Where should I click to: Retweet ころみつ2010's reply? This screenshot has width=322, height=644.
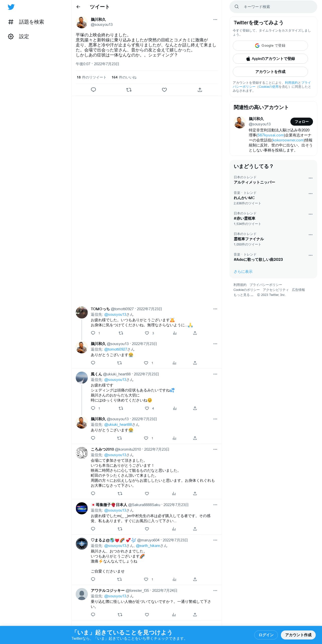pos(120,494)
